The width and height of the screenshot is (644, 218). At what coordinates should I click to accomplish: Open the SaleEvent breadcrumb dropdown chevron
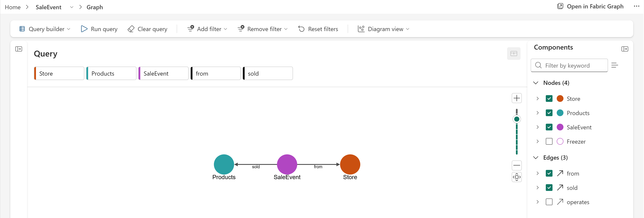(x=72, y=7)
